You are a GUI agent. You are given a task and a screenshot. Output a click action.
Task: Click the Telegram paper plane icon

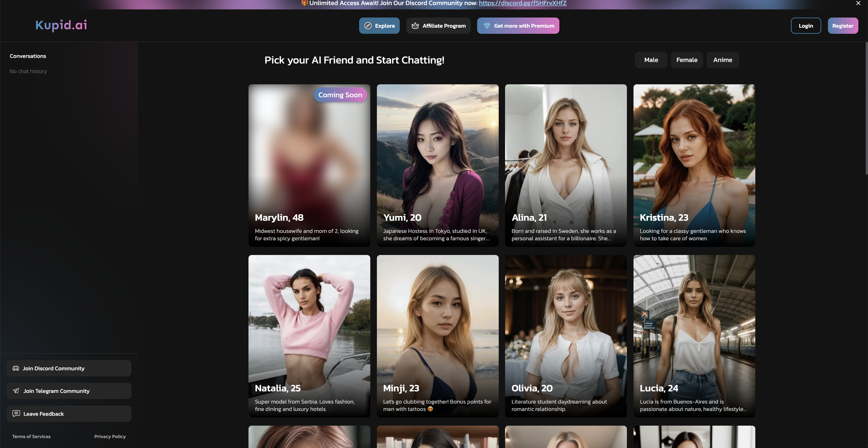coord(16,391)
